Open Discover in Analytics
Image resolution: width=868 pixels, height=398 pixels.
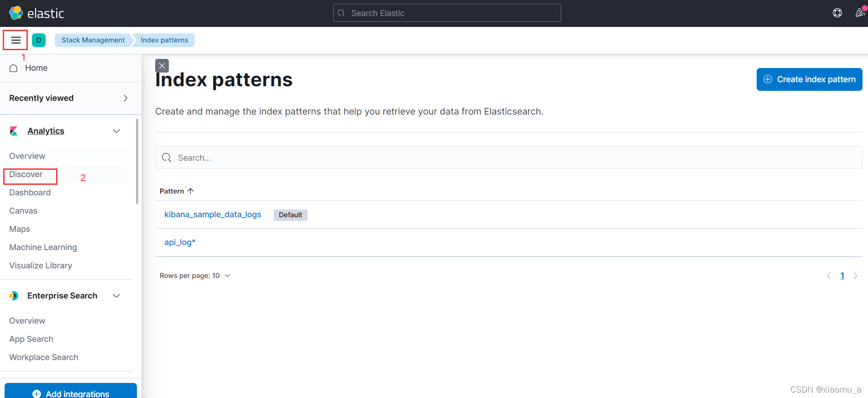(x=26, y=174)
